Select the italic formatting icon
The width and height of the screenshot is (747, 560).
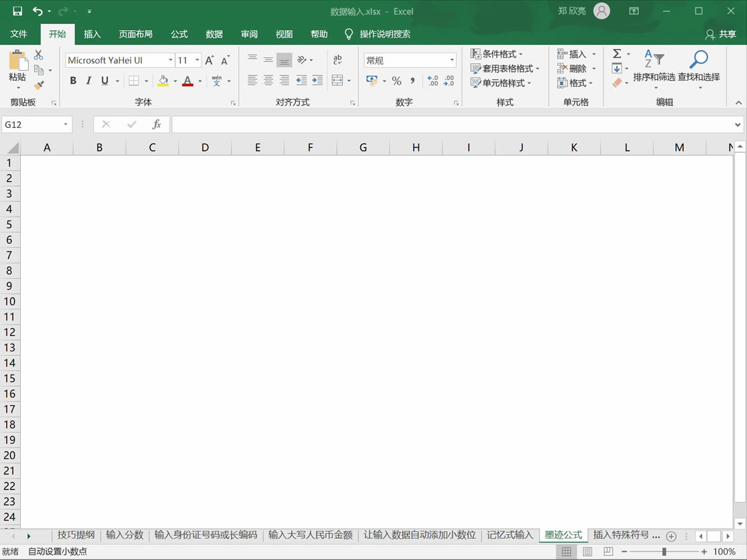point(89,81)
